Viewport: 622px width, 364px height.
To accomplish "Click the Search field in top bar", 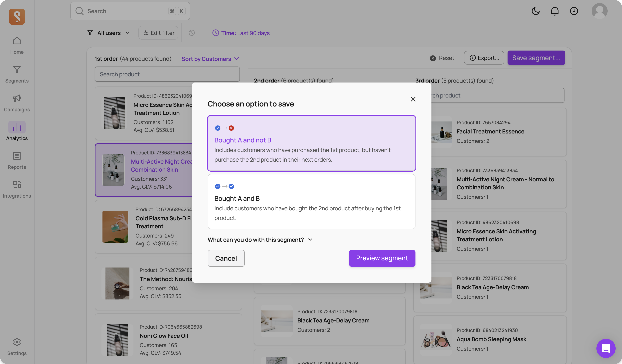I will point(130,11).
